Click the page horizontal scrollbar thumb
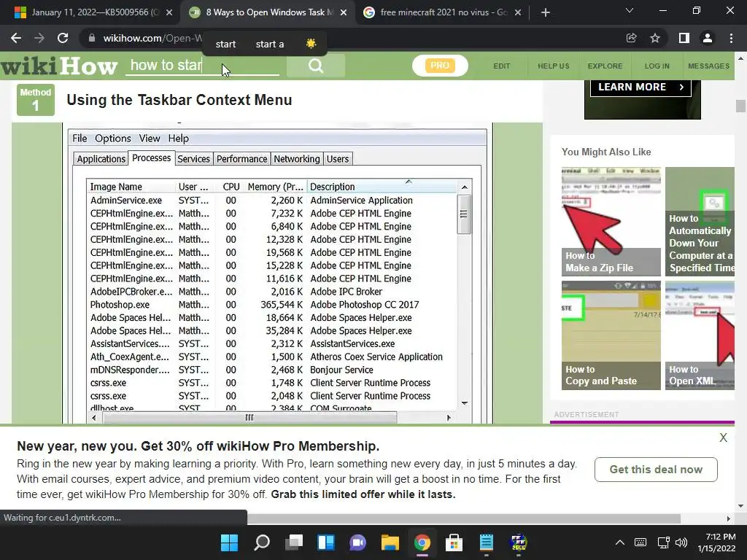Image resolution: width=747 pixels, height=560 pixels. coord(463,518)
